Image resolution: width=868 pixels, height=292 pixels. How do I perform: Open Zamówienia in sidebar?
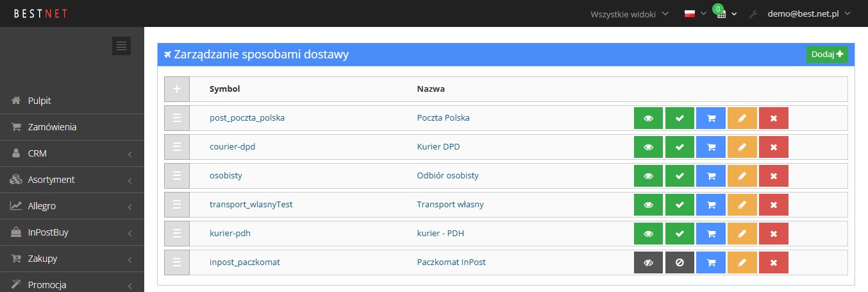72,127
